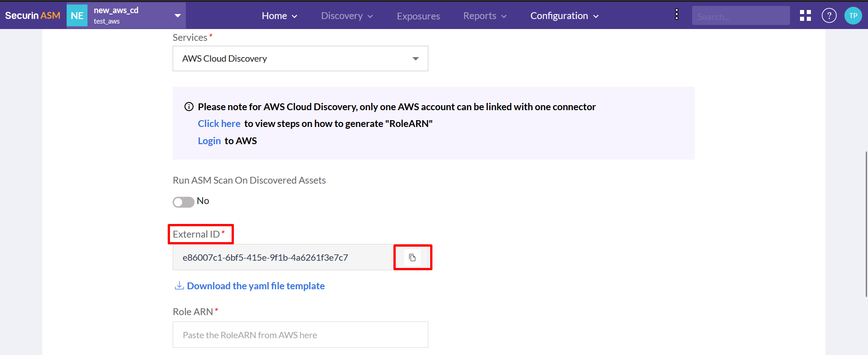Open the help question mark icon
The height and width of the screenshot is (355, 868).
829,16
